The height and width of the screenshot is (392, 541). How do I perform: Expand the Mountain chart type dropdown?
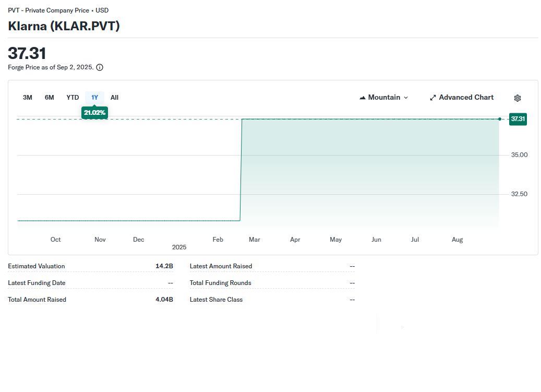383,97
